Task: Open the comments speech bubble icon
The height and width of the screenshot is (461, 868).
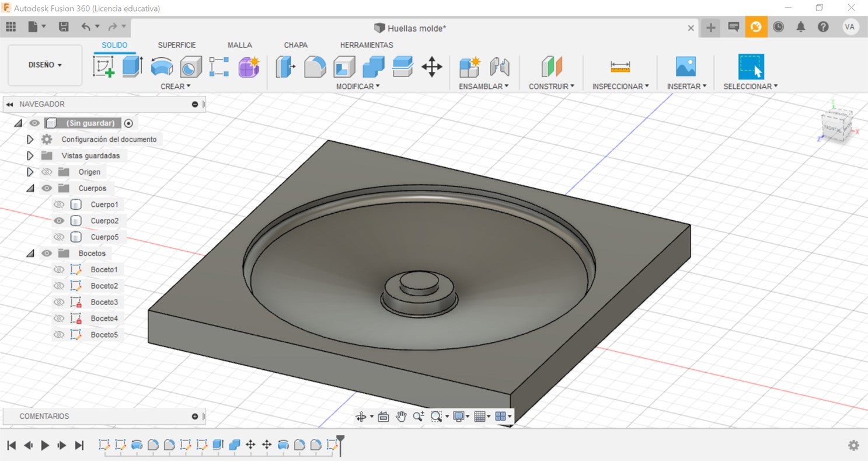Action: (734, 27)
